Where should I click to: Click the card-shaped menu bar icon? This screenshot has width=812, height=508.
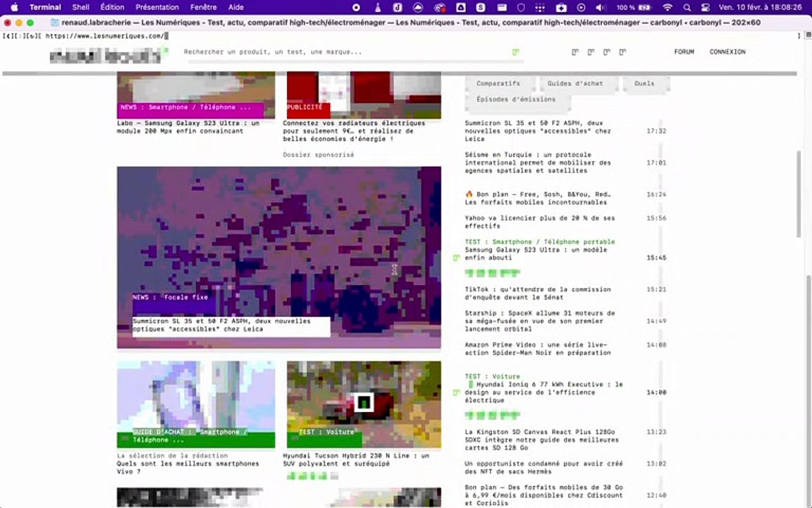pos(501,7)
